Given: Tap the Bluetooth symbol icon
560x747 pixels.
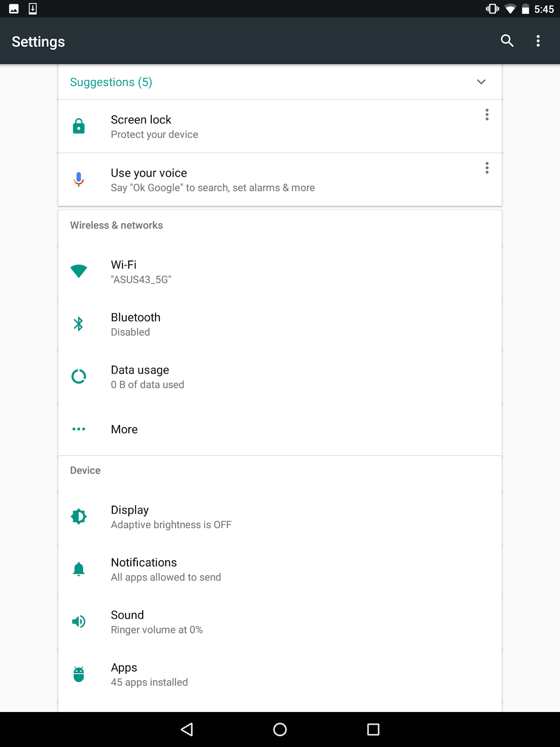Looking at the screenshot, I should tap(79, 324).
